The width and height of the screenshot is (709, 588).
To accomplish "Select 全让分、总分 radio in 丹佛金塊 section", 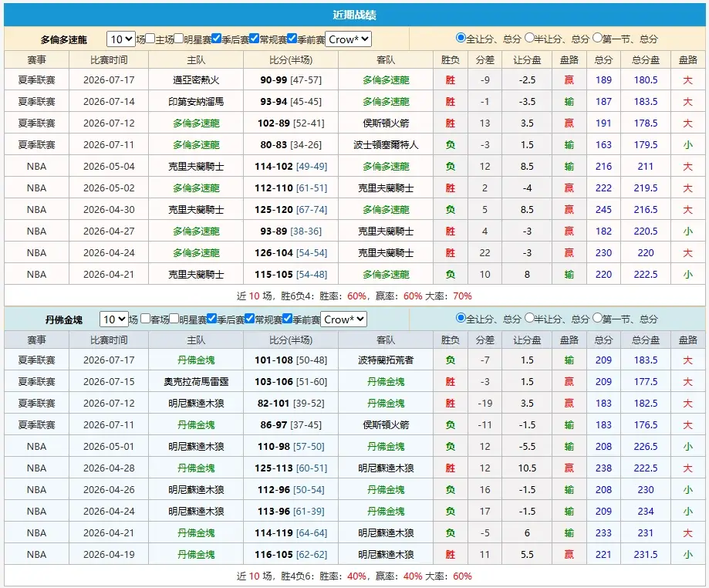I will (x=461, y=318).
